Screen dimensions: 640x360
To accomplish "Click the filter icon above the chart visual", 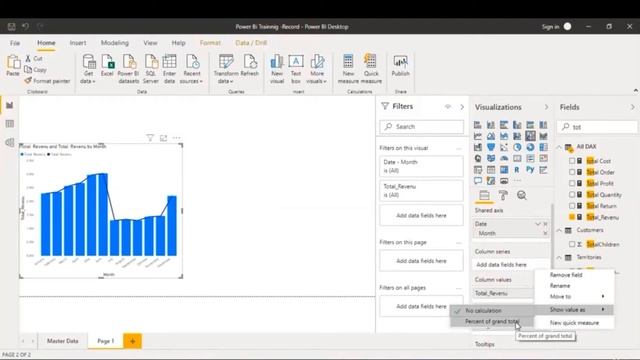I will (150, 138).
